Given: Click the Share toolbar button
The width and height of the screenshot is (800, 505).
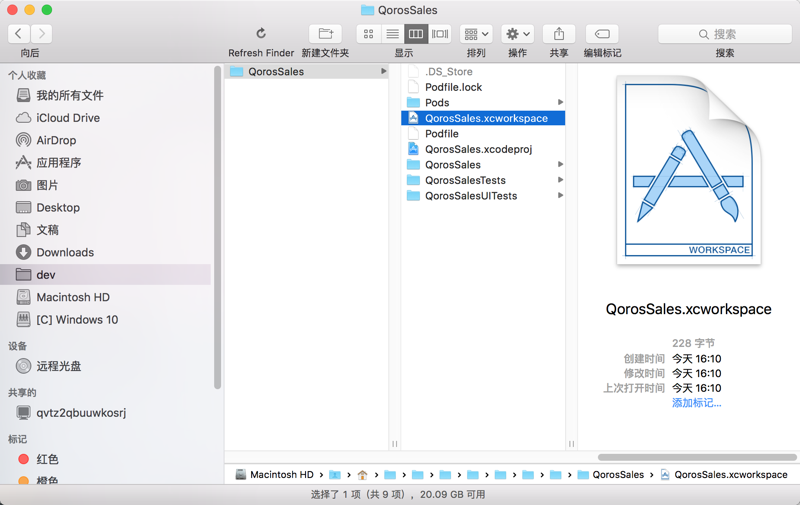Looking at the screenshot, I should pyautogui.click(x=559, y=34).
